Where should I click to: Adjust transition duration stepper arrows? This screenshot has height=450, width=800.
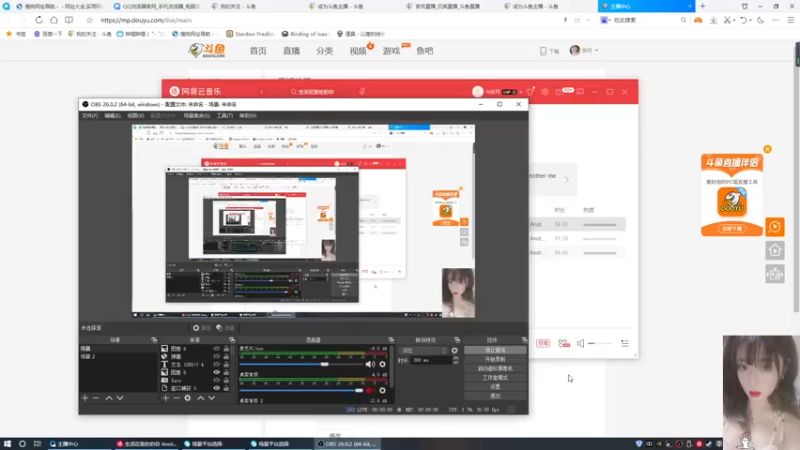(456, 360)
